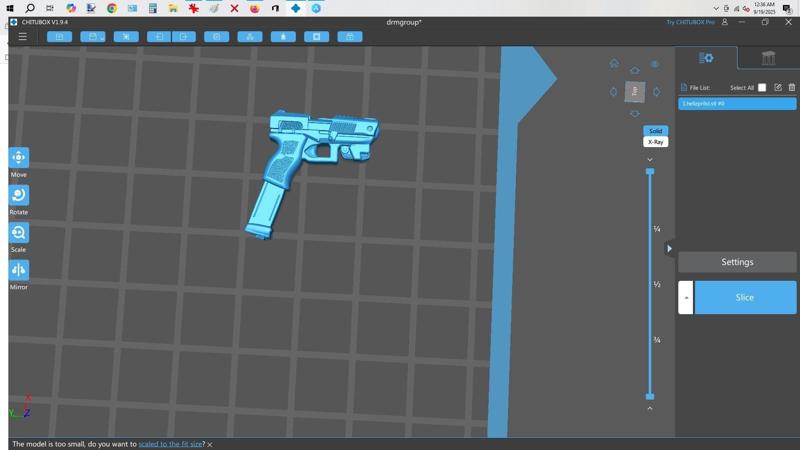
Task: Click the Top face of view cube
Action: (x=635, y=92)
